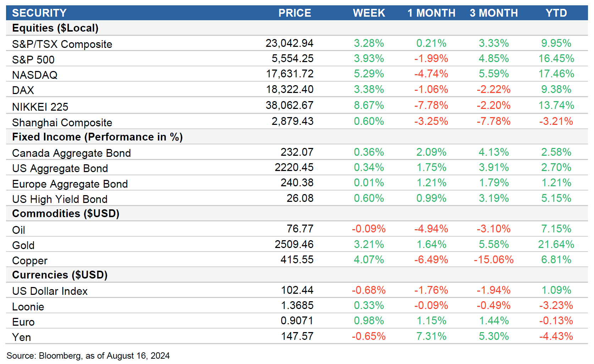Select the Europe Aggregate Bond label
The image size is (594, 364).
pos(70,184)
